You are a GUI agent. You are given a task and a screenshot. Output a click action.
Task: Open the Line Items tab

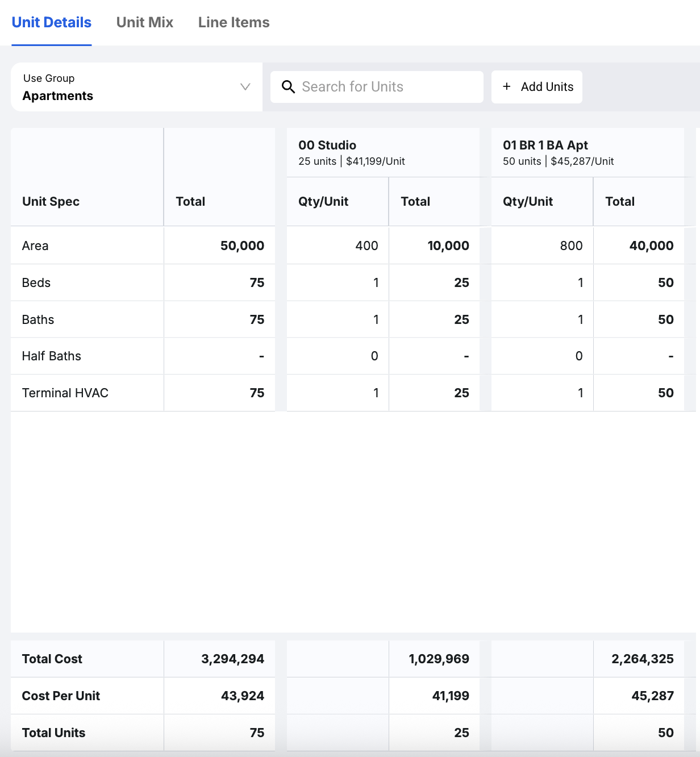(234, 22)
